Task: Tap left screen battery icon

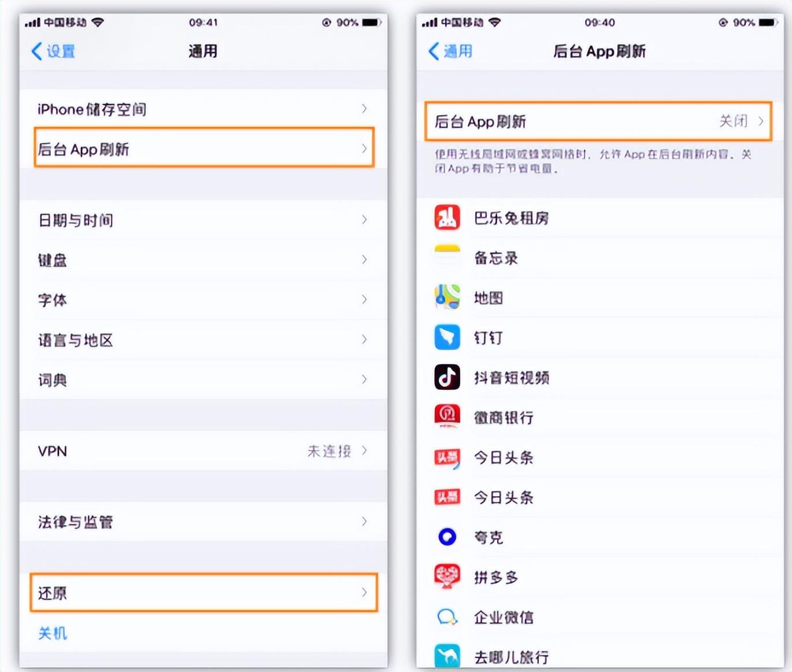Action: pos(371,23)
